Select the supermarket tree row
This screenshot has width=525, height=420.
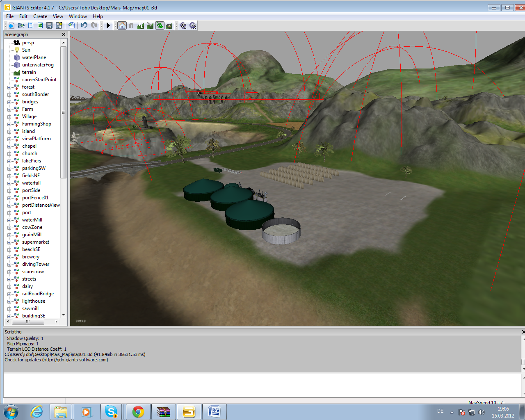click(36, 242)
